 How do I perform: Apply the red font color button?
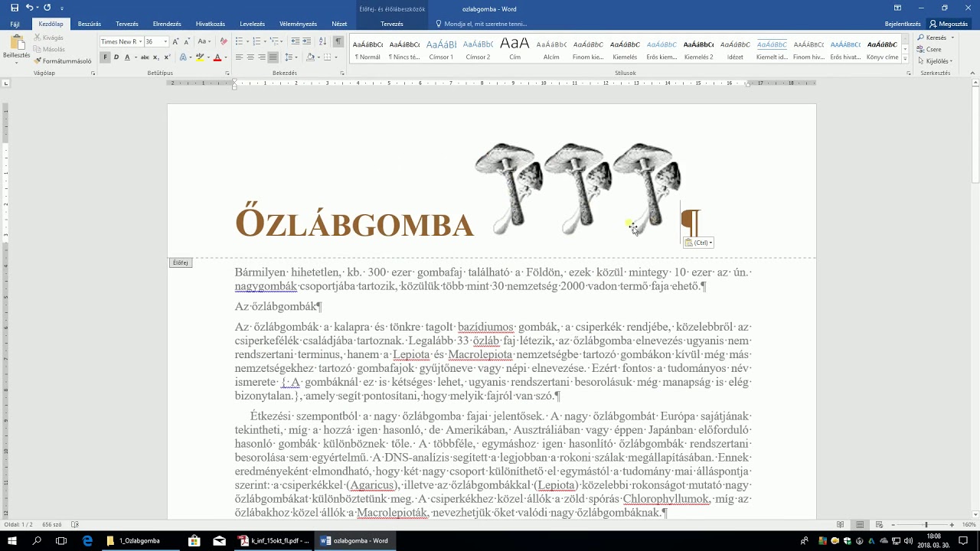click(217, 57)
